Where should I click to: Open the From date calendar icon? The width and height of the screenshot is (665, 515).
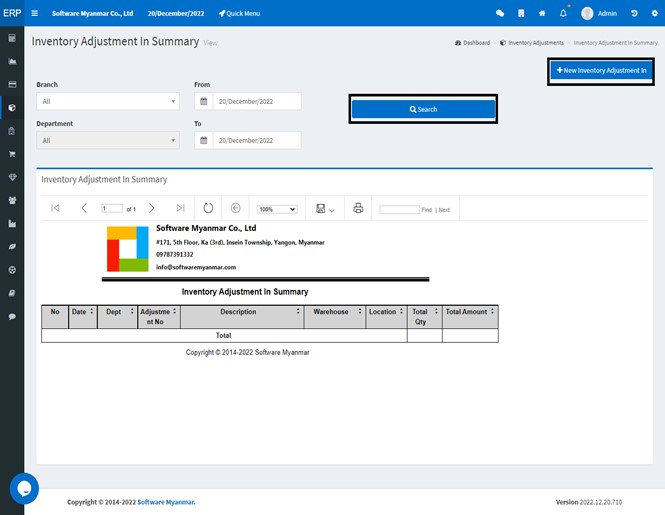coord(204,101)
